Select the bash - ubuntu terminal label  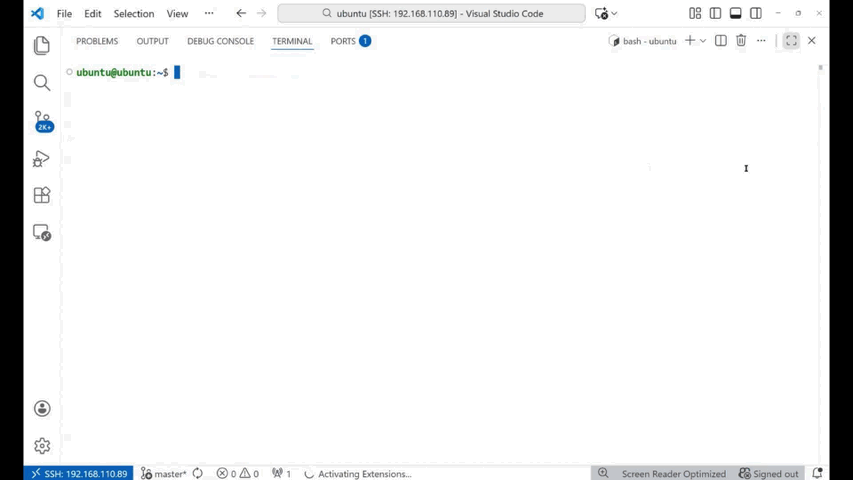[642, 41]
